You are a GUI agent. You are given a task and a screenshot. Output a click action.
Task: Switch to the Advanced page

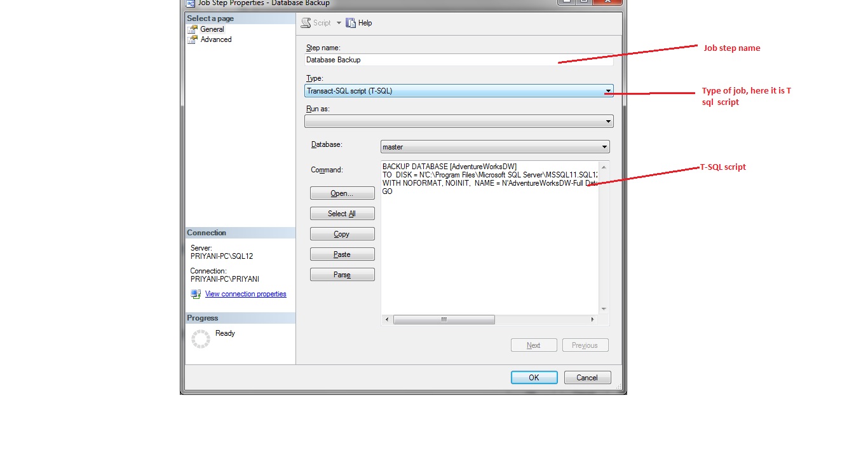pos(214,39)
